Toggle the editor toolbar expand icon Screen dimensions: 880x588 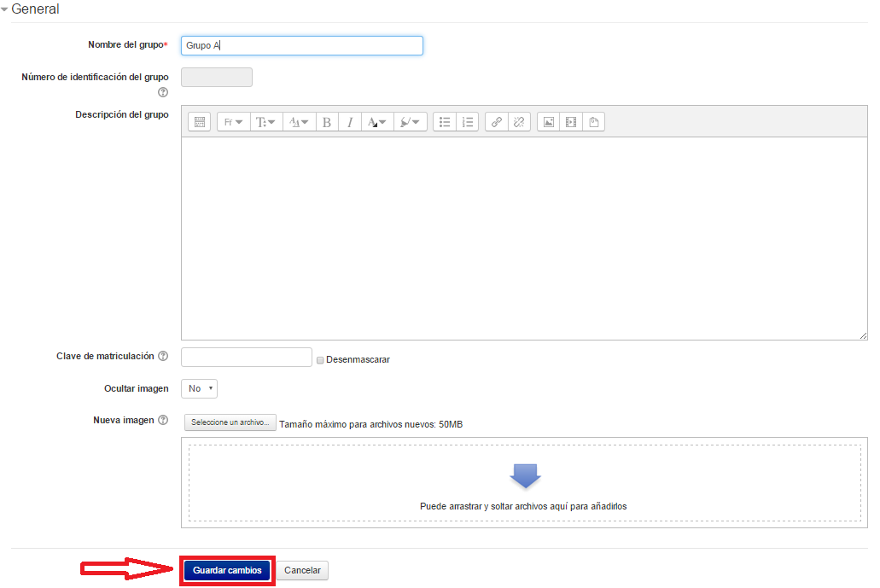tap(199, 122)
